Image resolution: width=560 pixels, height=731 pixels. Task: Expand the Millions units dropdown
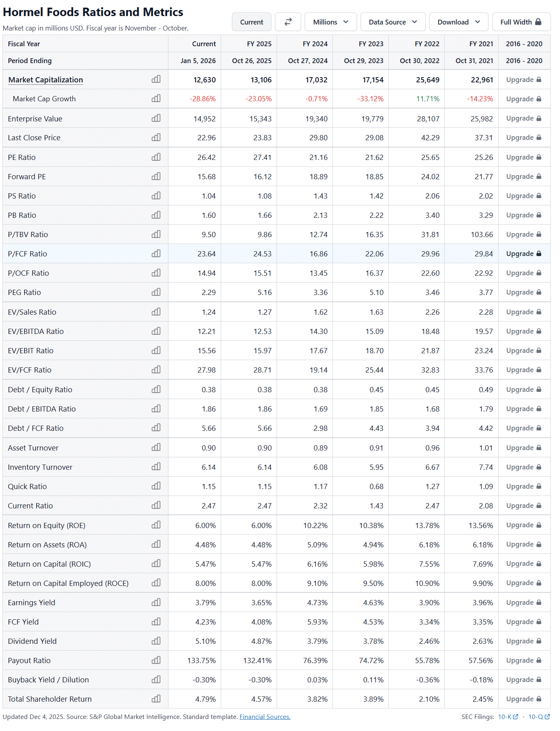330,22
